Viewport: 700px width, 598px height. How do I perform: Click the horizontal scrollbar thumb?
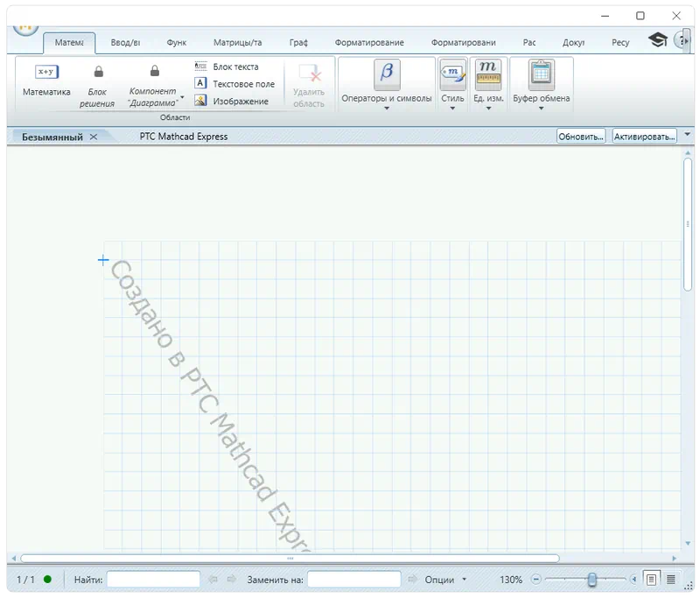[x=290, y=559]
